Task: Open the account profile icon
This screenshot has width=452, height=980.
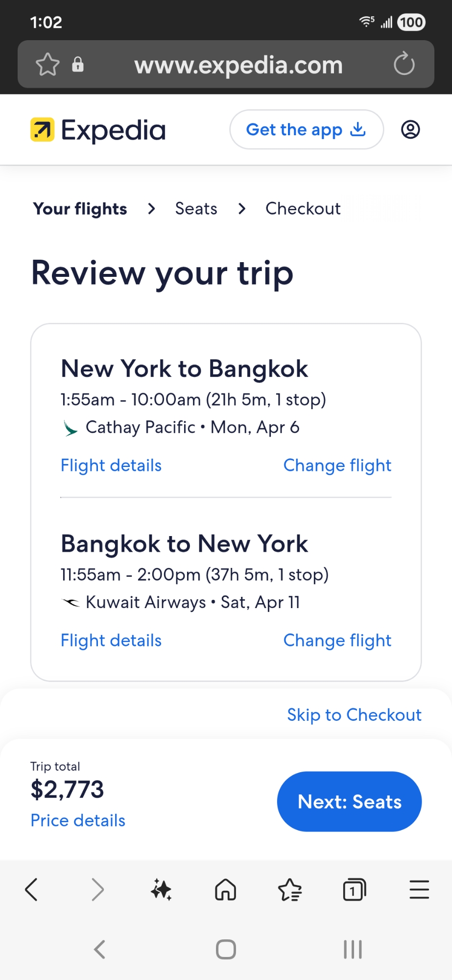Action: coord(410,130)
